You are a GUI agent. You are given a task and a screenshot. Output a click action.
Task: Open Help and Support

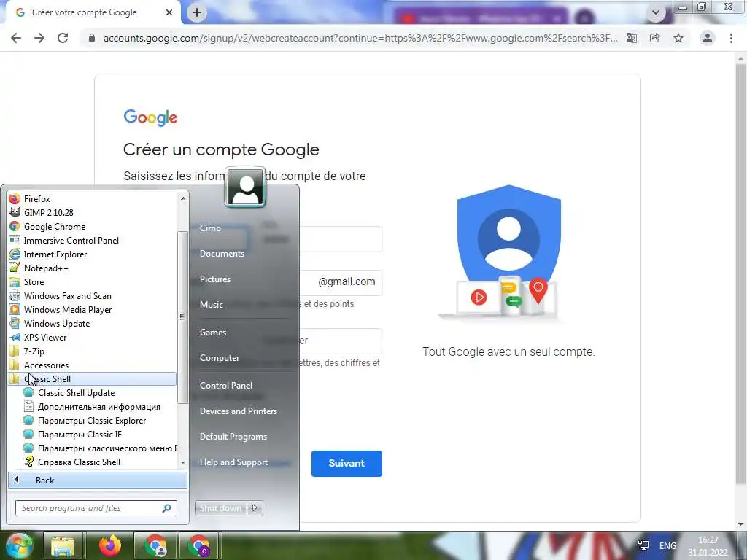[x=233, y=462]
